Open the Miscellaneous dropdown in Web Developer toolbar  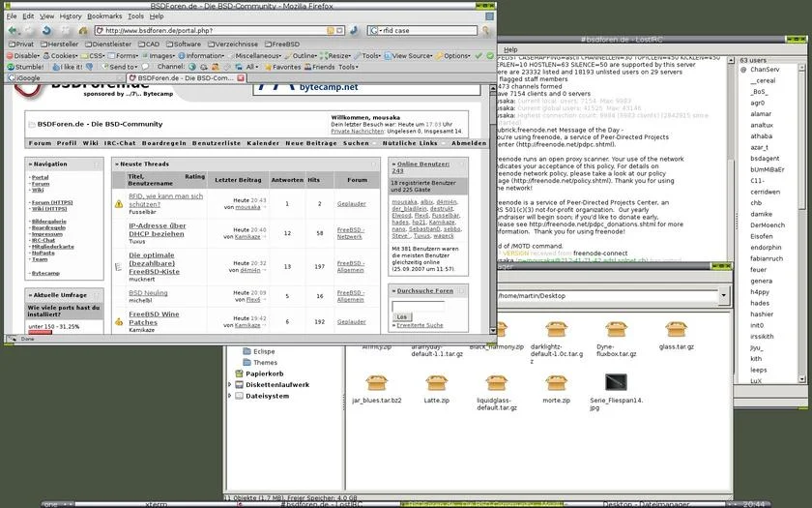click(x=255, y=55)
